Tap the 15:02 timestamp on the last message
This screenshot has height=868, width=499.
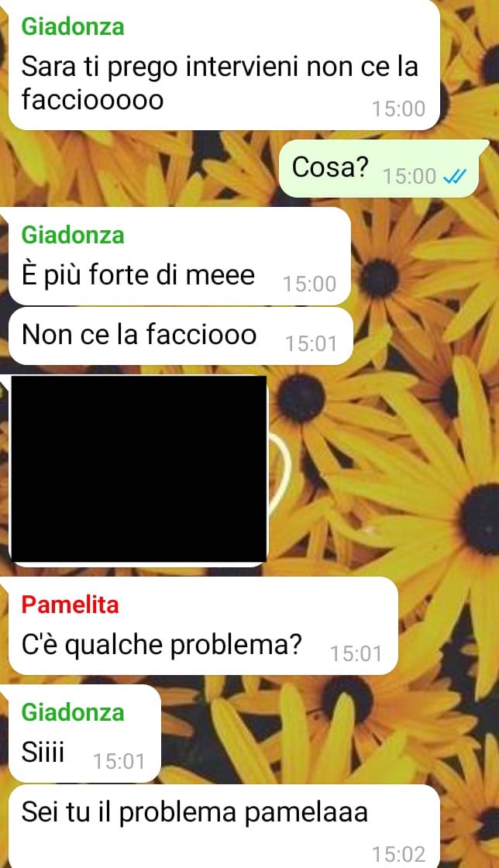(398, 854)
